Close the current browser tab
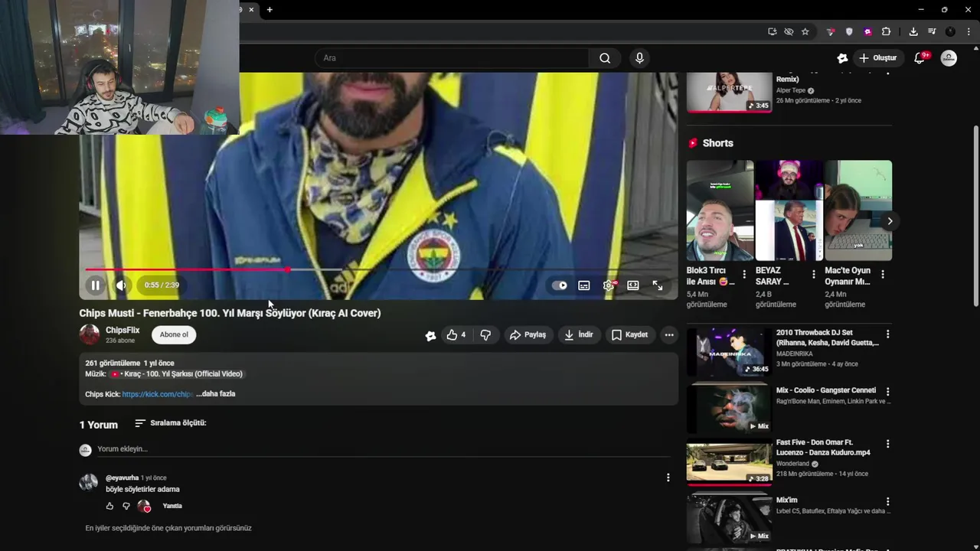This screenshot has height=551, width=980. click(251, 10)
